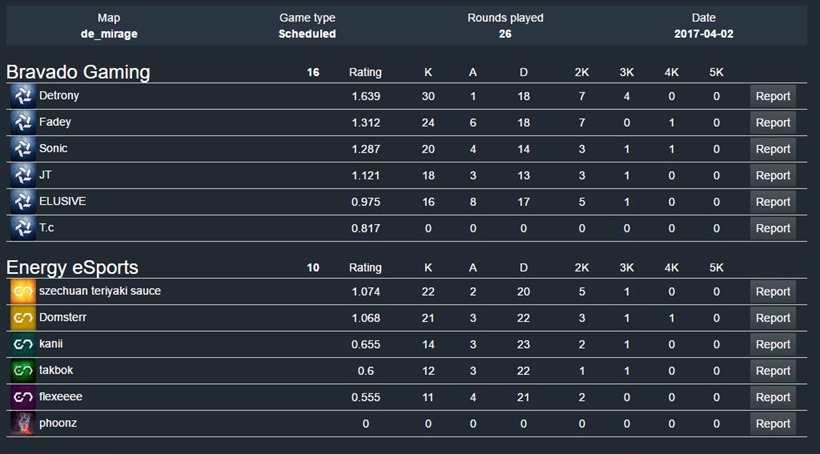This screenshot has height=454, width=820.
Task: Click flexeeee's purple avatar icon
Action: pyautogui.click(x=23, y=397)
